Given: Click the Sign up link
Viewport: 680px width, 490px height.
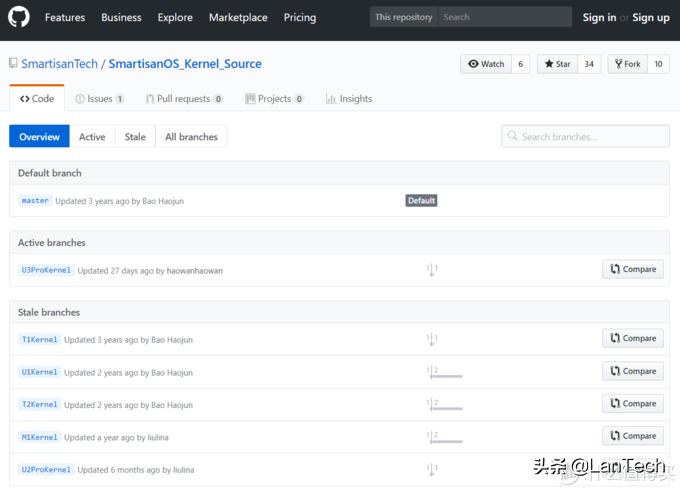Looking at the screenshot, I should [x=651, y=17].
